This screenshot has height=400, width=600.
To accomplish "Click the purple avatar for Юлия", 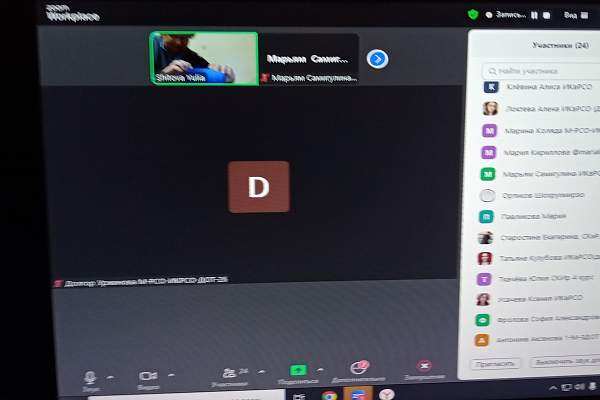I will coord(484,279).
